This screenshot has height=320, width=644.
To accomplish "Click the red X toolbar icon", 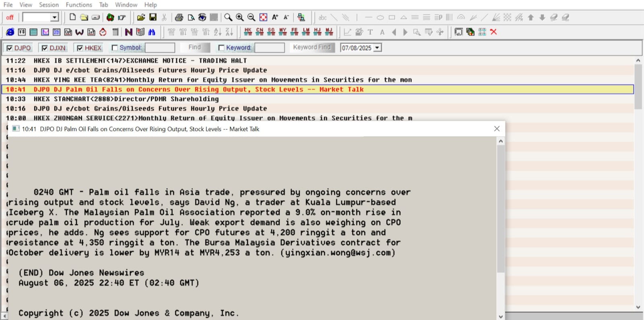I will (493, 32).
